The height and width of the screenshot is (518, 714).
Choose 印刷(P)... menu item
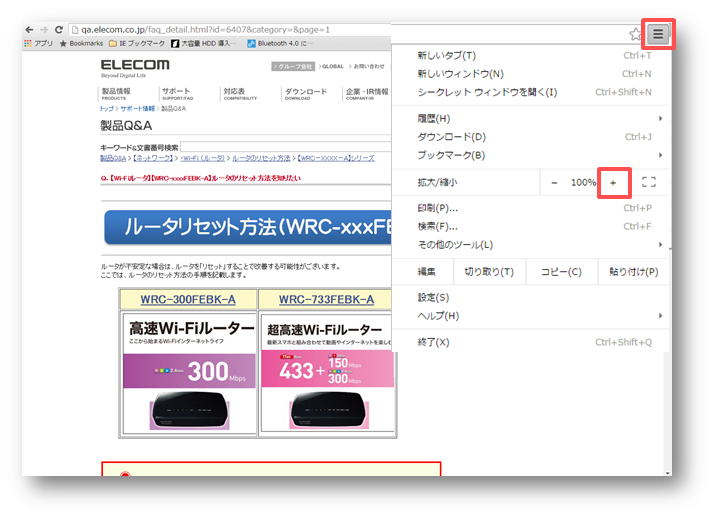point(530,208)
